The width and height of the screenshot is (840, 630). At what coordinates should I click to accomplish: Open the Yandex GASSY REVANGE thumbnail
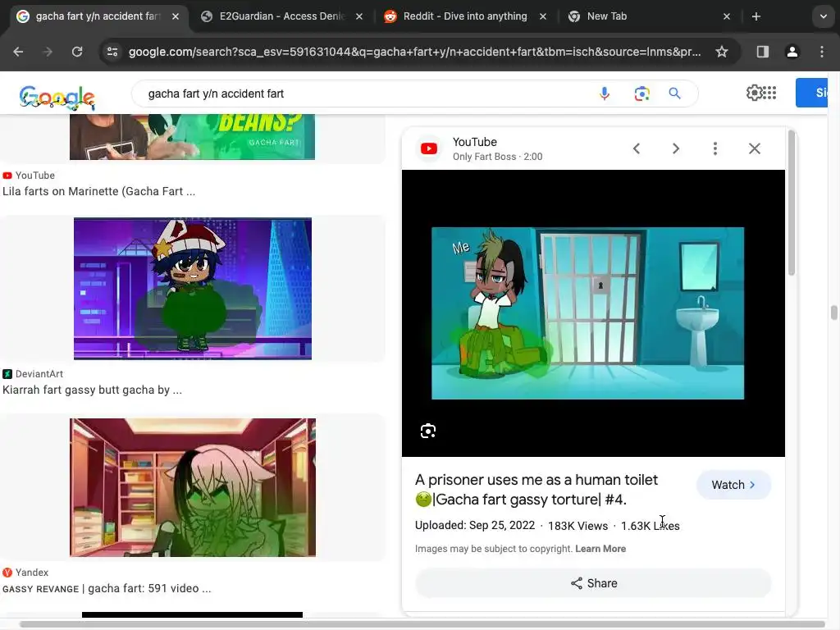192,487
